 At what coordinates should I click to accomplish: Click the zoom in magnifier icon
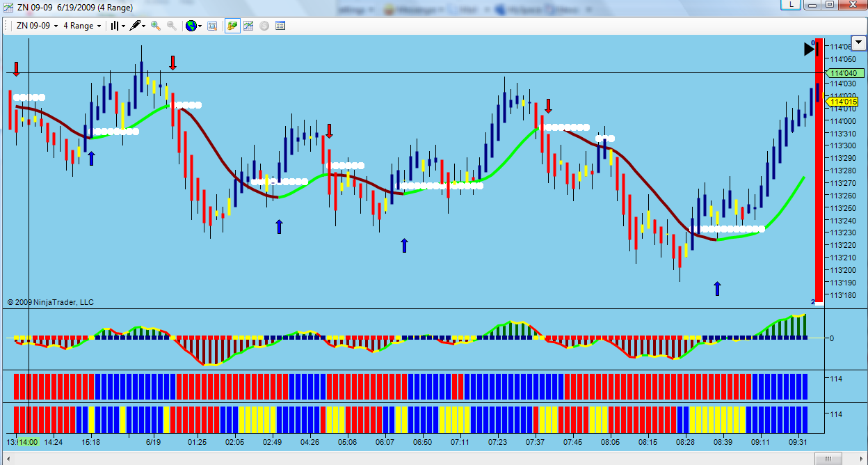point(156,26)
